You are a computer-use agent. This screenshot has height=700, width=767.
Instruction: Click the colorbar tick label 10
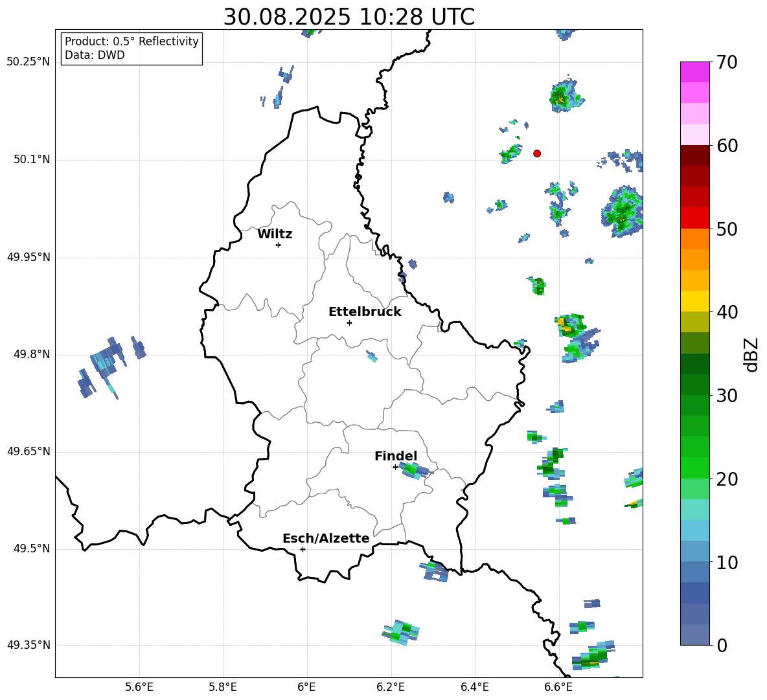pos(727,563)
